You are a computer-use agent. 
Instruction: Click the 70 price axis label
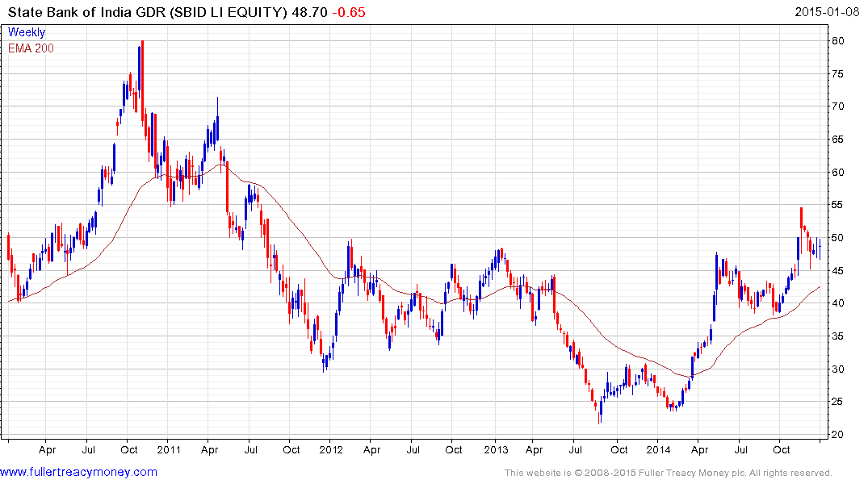[x=837, y=106]
